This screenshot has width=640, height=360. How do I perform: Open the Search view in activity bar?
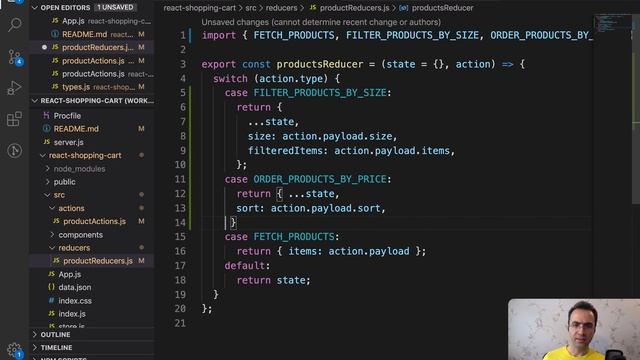click(14, 25)
